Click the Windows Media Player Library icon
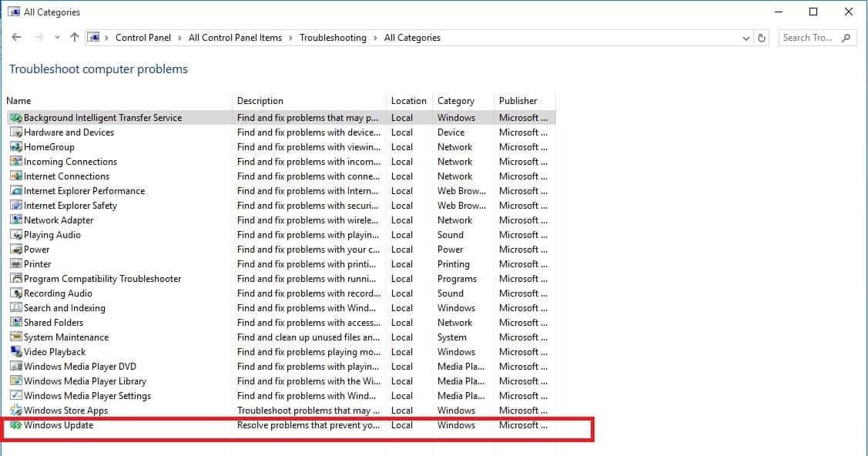The width and height of the screenshot is (868, 456). coord(16,381)
